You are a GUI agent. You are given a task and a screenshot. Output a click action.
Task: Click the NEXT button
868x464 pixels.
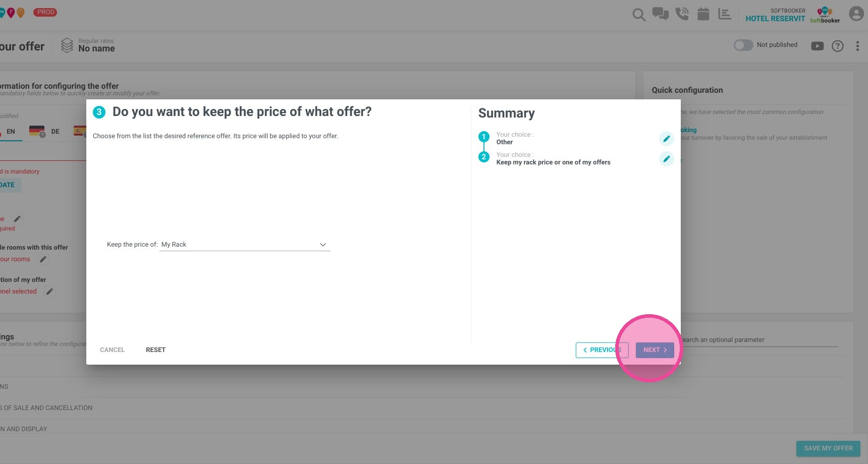click(655, 350)
